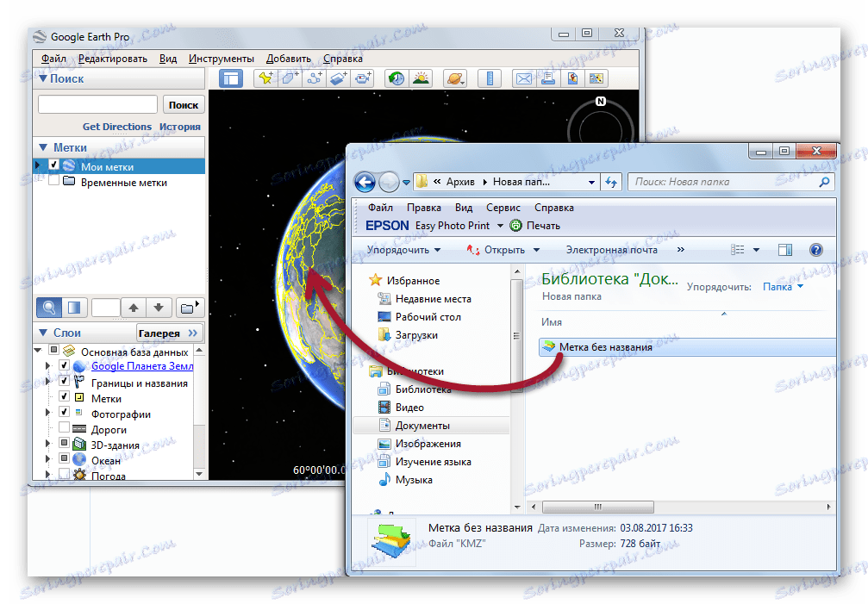
Task: Toggle sunlight across the landscape icon
Action: (x=421, y=78)
